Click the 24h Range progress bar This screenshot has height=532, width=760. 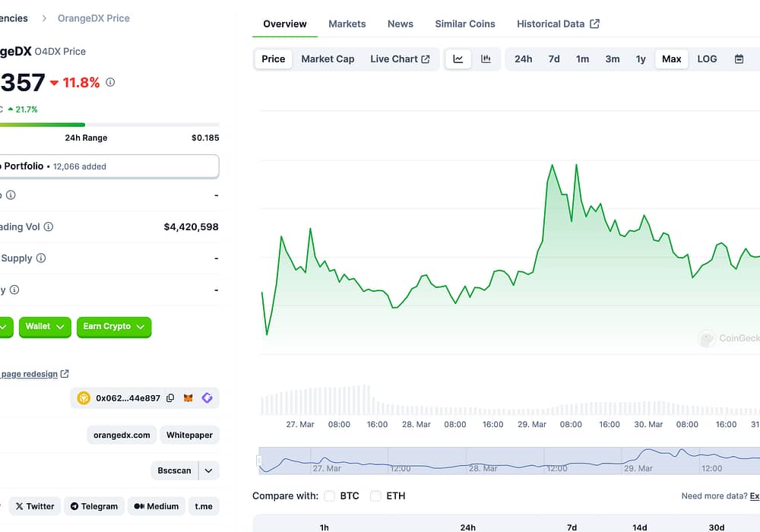[x=109, y=125]
